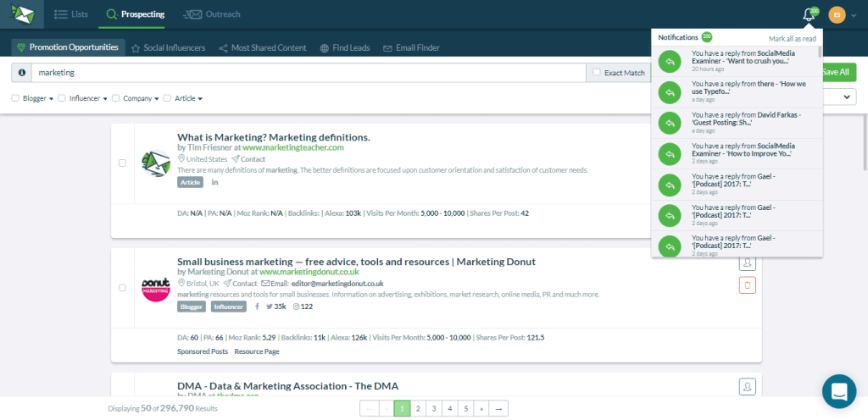Open the Prospecting section
The image size is (868, 420).
point(136,14)
